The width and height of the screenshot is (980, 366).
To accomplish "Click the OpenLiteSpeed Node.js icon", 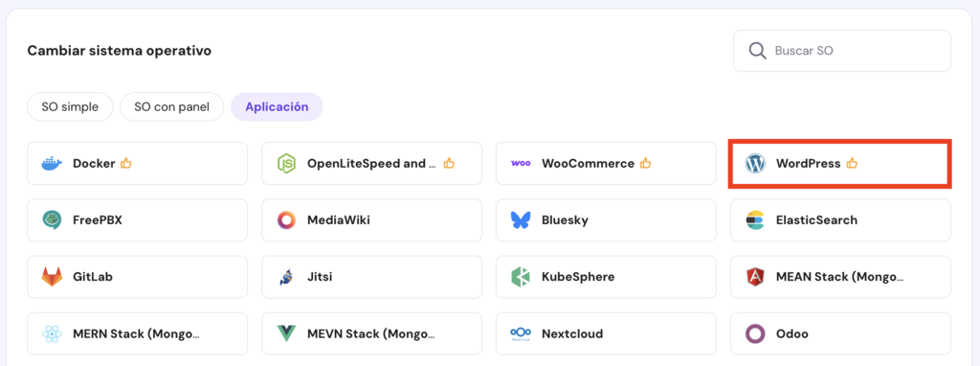I will (x=286, y=164).
